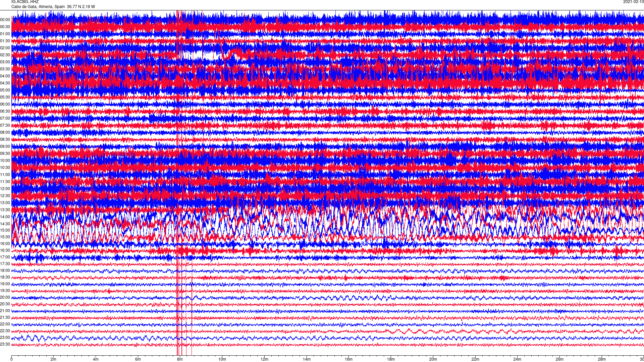Select the 08:00 trace time label
Viewport: 644px width, 362px height.
click(x=5, y=132)
